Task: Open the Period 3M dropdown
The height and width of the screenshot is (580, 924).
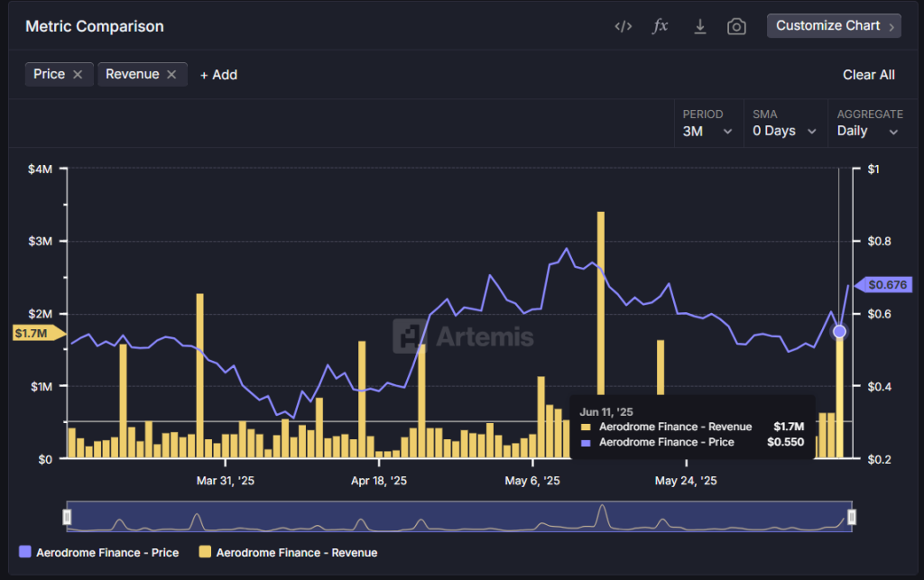Action: (x=707, y=131)
